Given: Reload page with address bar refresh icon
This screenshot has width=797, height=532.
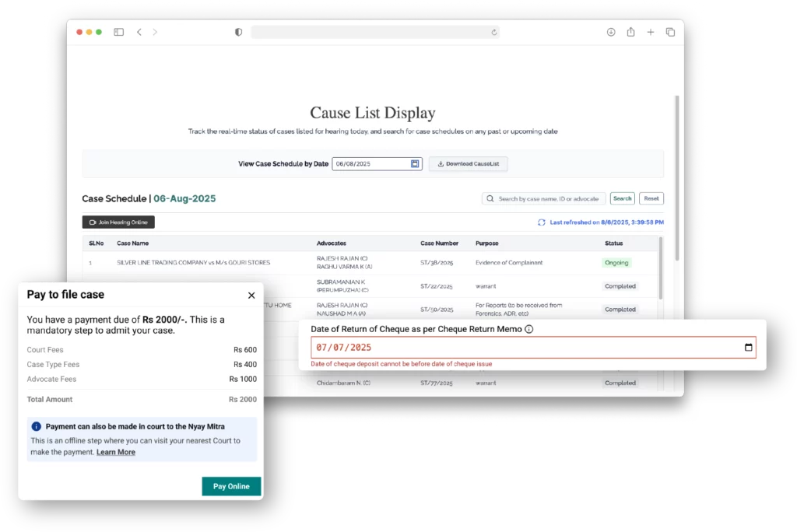Looking at the screenshot, I should (494, 32).
